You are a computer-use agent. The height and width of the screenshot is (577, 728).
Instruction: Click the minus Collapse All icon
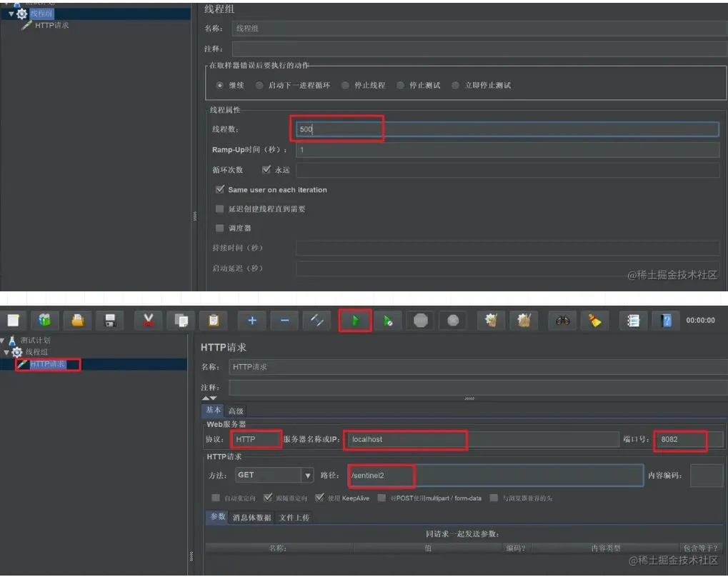click(284, 321)
